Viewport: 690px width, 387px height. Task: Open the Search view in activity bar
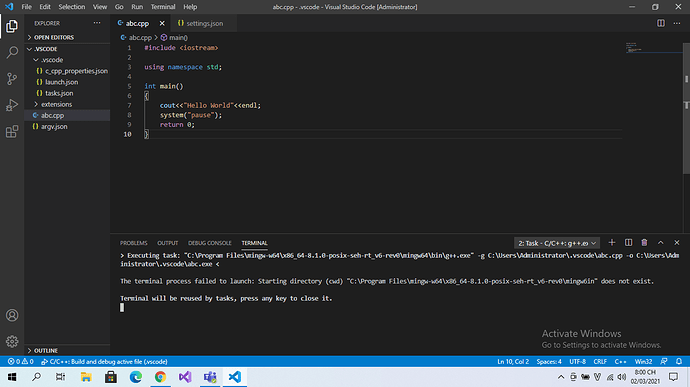pos(12,53)
